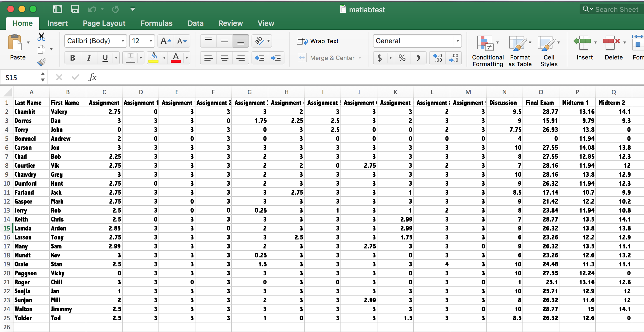This screenshot has width=644, height=332.
Task: Toggle Bold formatting
Action: tap(73, 58)
